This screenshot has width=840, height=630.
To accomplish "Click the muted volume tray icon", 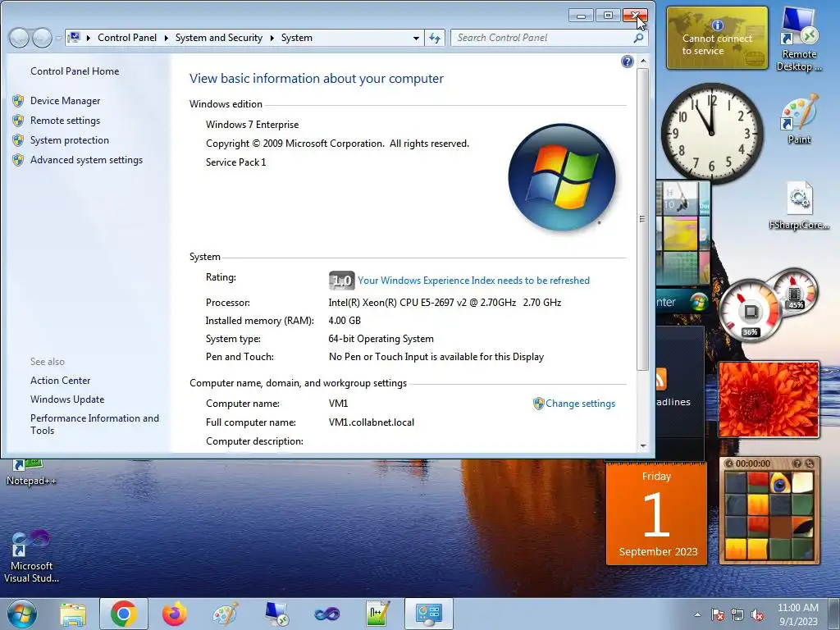I will [757, 615].
